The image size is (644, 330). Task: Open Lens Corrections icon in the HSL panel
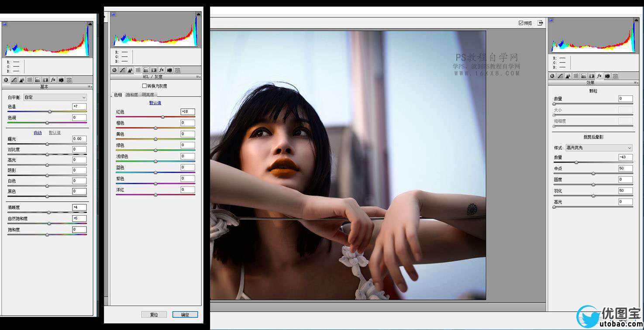154,70
